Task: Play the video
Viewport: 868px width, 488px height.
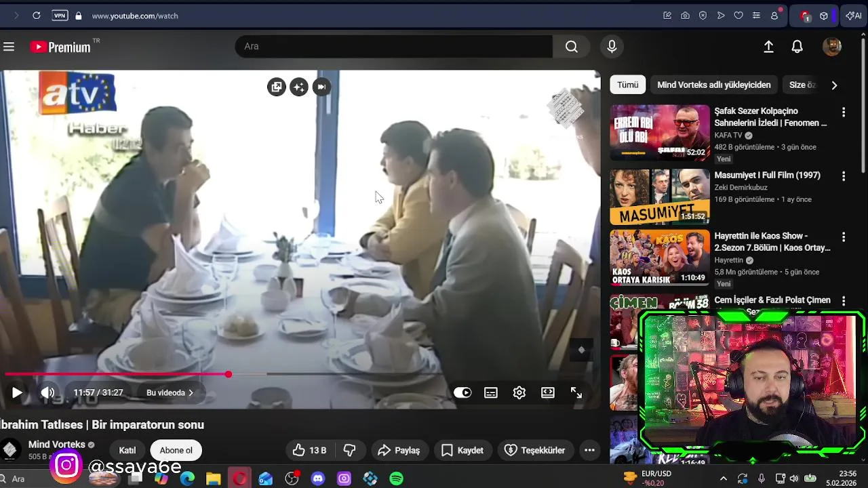Action: (x=17, y=392)
